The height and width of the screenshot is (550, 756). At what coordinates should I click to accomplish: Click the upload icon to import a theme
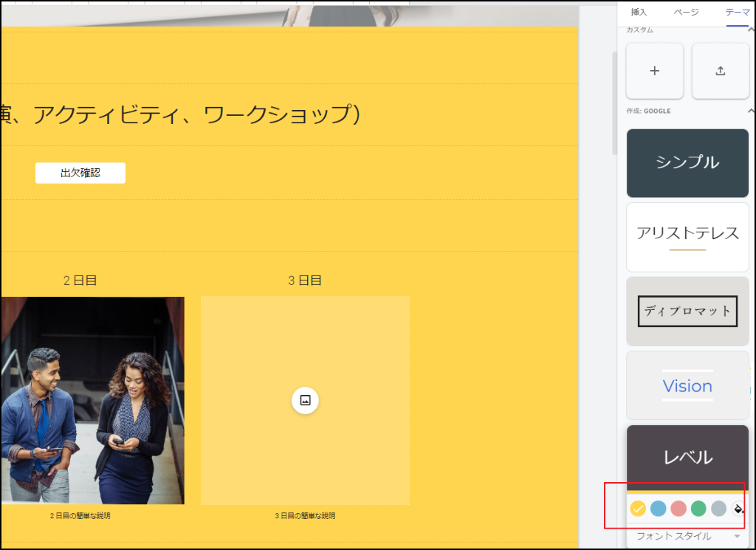[720, 71]
